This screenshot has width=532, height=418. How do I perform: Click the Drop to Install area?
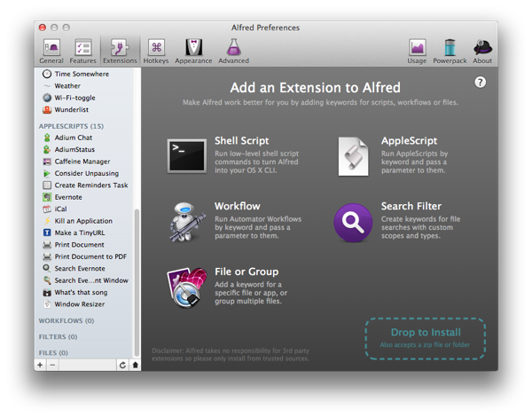point(425,338)
